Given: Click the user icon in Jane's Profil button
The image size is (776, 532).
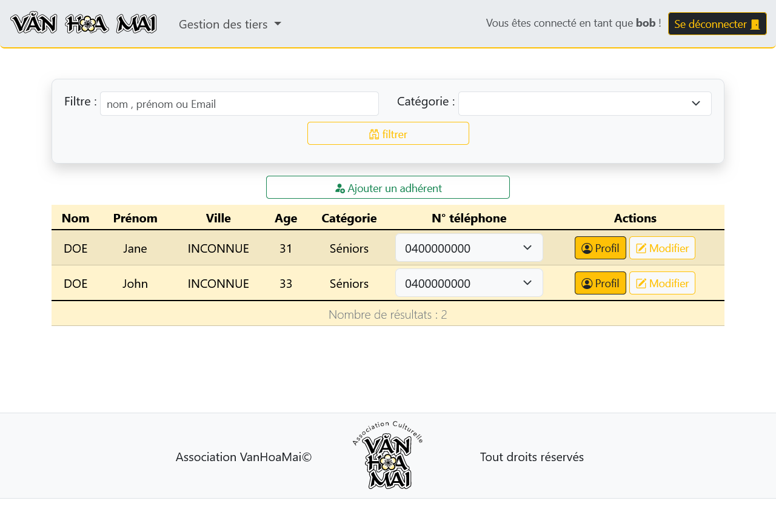Looking at the screenshot, I should 586,248.
